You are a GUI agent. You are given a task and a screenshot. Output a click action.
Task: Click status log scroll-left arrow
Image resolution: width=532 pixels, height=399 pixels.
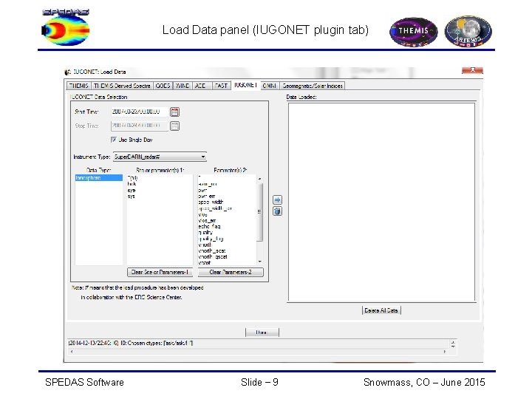pos(72,352)
